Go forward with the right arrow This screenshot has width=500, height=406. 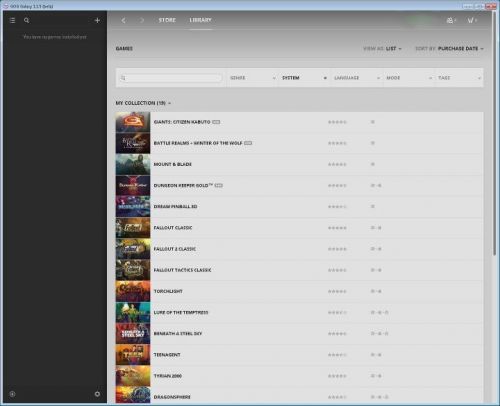pos(142,20)
